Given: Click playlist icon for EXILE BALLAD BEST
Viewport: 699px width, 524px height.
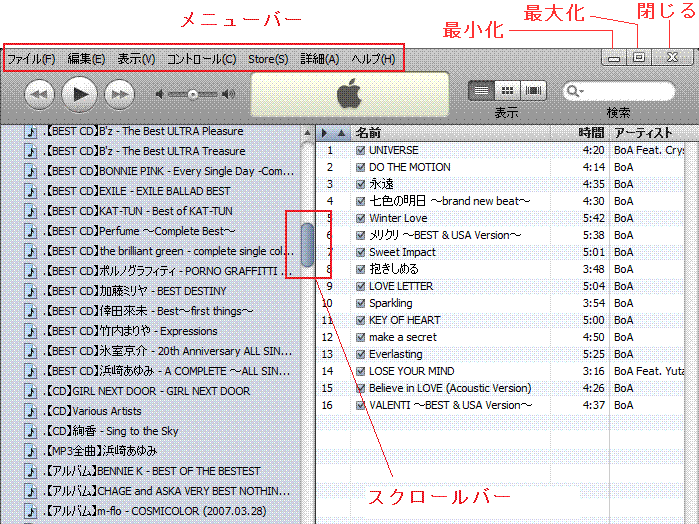Looking at the screenshot, I should point(31,192).
